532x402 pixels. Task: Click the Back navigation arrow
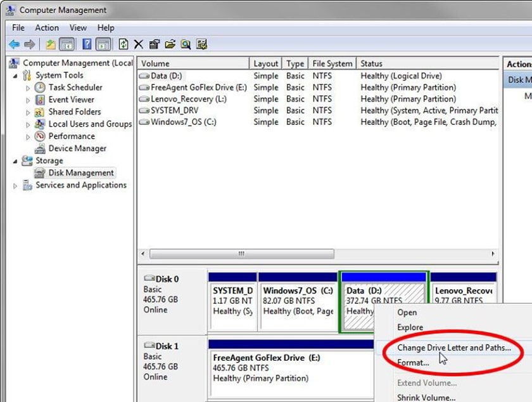click(15, 44)
